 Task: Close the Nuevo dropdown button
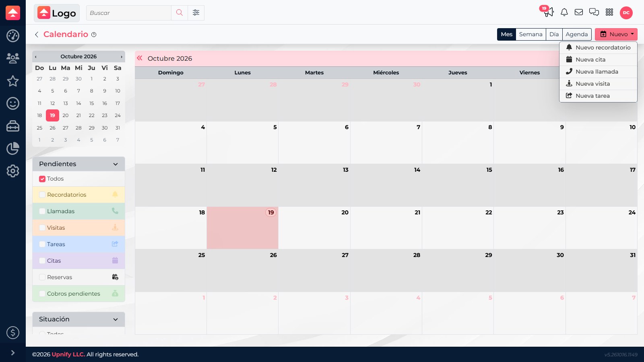pos(616,34)
